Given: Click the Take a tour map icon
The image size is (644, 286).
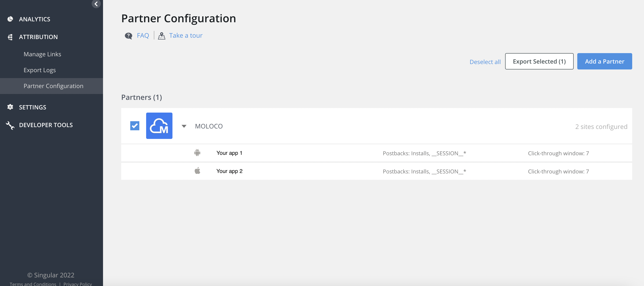Looking at the screenshot, I should (162, 36).
